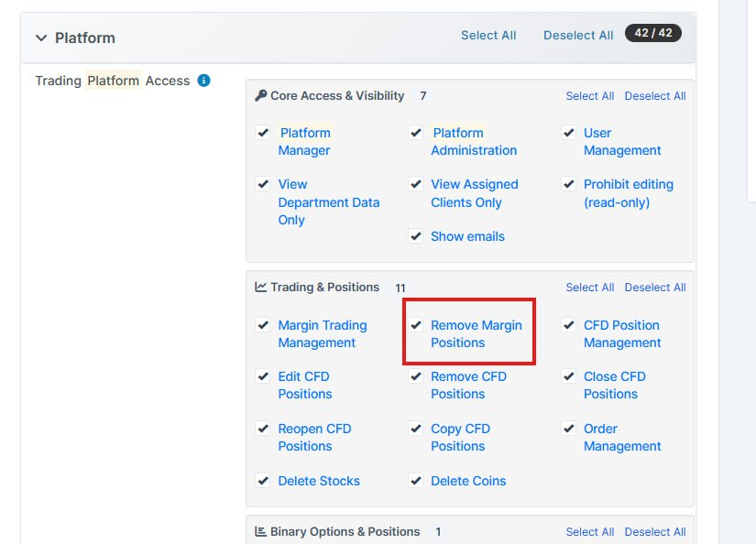Select All in Binary Options & Positions
Viewport: 756px width, 544px height.
(x=589, y=532)
